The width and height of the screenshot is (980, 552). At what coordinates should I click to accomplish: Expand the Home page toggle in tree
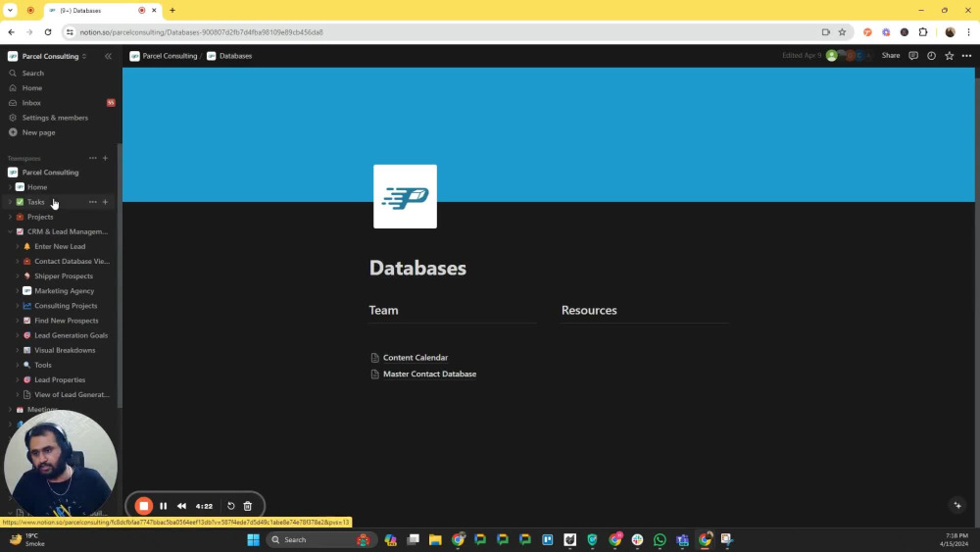coord(10,187)
